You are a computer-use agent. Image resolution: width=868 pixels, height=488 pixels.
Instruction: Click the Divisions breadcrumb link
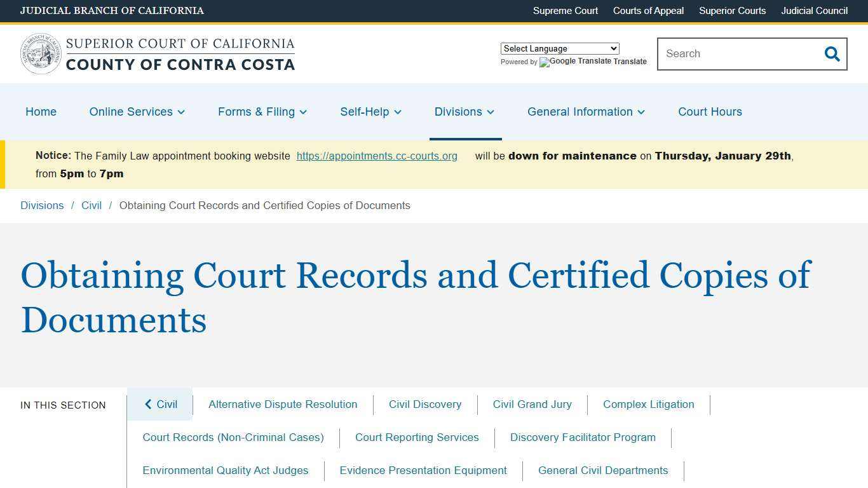(x=42, y=205)
